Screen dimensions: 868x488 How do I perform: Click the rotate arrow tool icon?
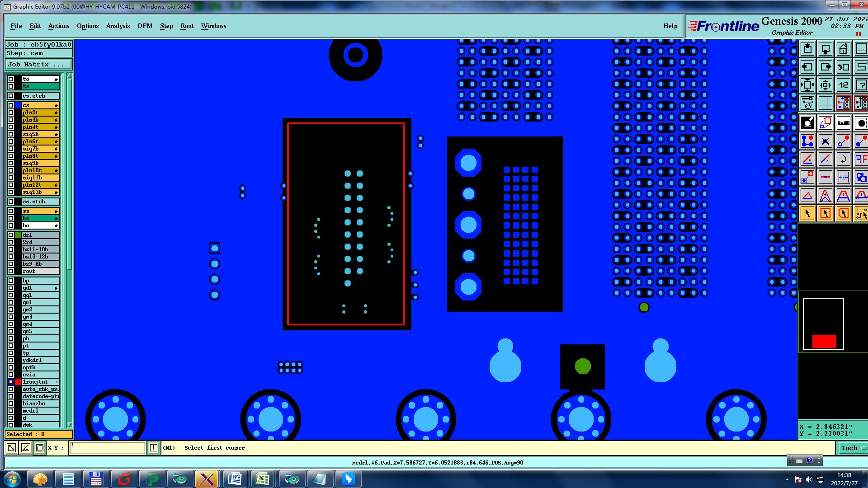[x=843, y=159]
